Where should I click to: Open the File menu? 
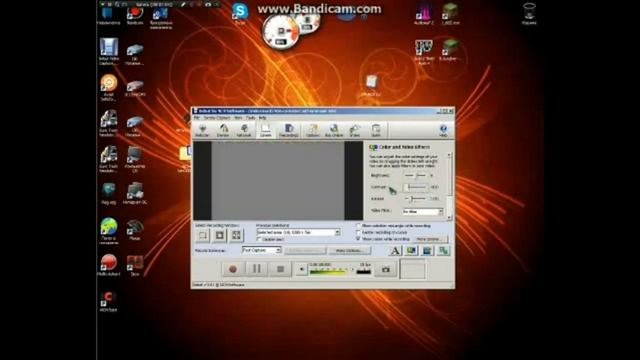[197, 118]
